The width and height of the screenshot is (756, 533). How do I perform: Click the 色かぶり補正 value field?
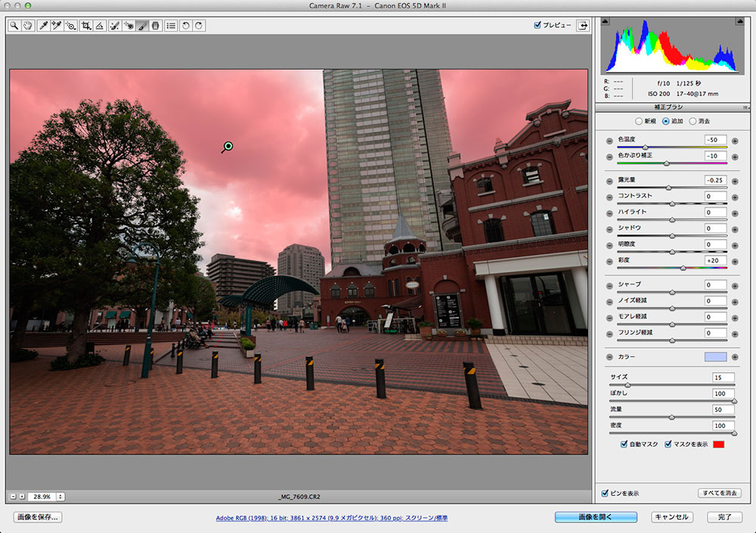point(715,156)
